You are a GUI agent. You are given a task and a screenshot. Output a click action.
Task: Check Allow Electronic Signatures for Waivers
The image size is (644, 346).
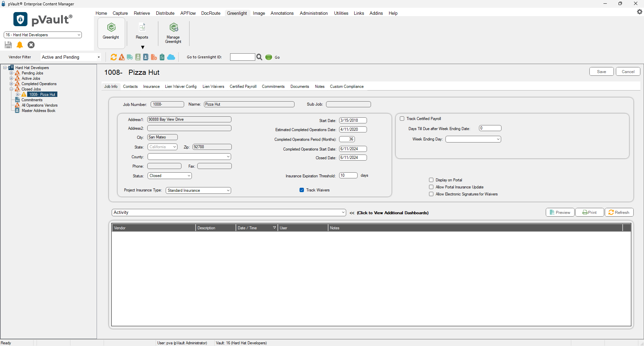[431, 194]
